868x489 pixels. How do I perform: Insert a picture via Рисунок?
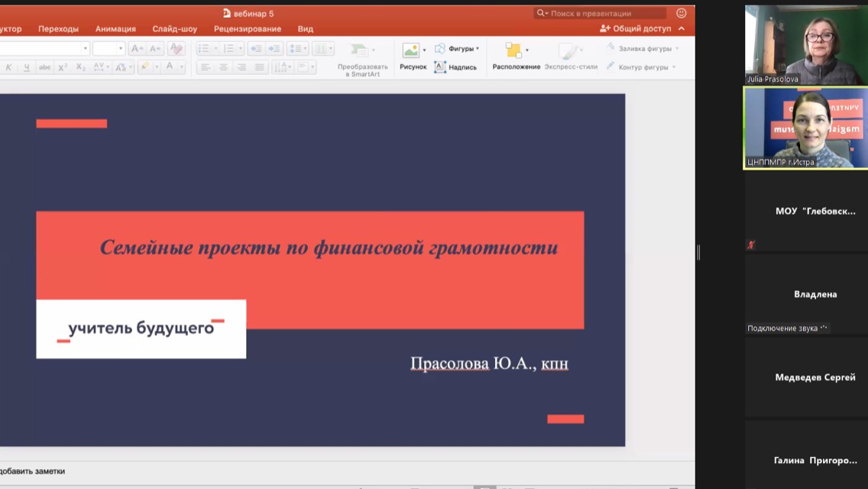[x=413, y=53]
